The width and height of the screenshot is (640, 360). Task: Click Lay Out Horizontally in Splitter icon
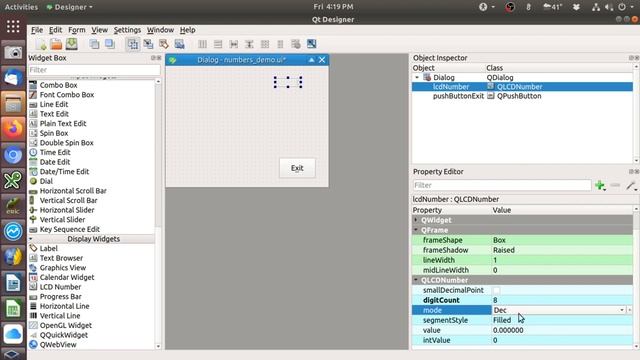click(233, 44)
